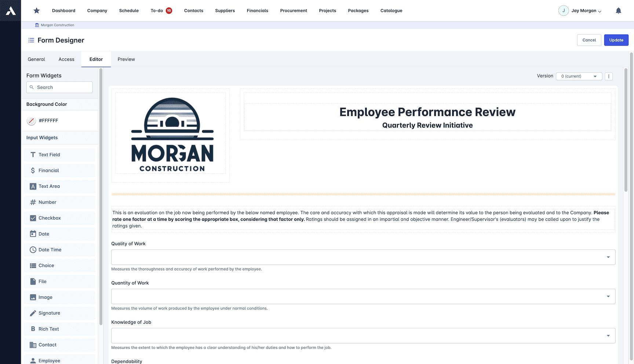This screenshot has height=364, width=634.
Task: Click the File widget document icon
Action: (x=33, y=281)
